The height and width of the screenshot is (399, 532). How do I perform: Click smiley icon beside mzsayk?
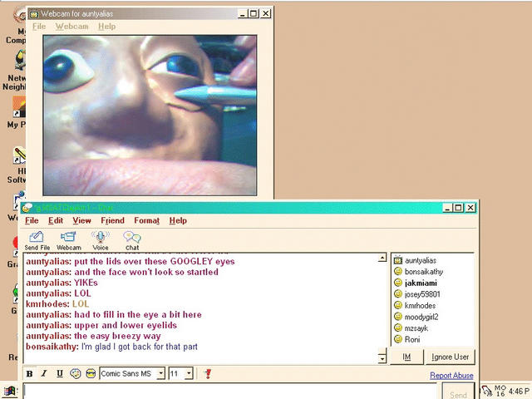[x=398, y=328]
